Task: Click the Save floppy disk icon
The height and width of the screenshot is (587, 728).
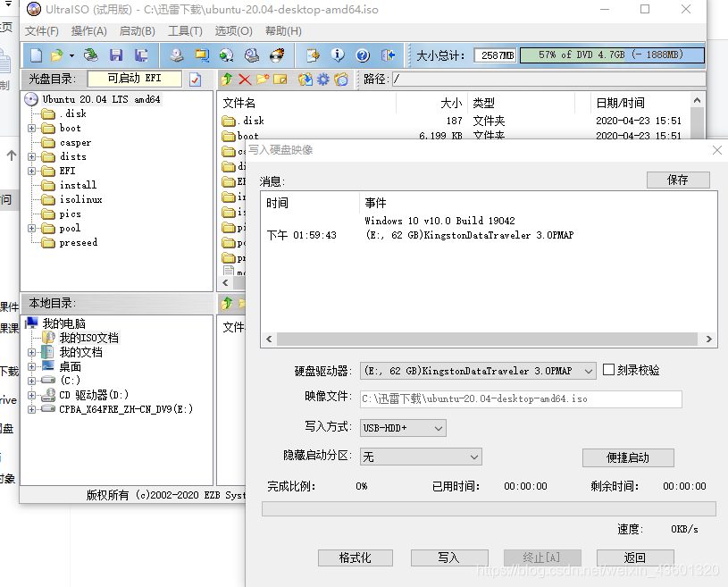Action: click(116, 55)
